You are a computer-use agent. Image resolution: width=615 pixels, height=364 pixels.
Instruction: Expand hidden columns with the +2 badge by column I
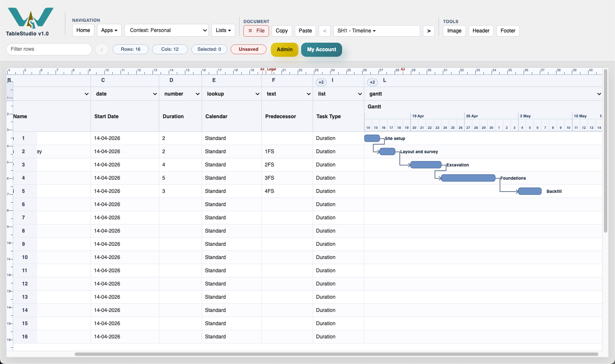(x=321, y=82)
